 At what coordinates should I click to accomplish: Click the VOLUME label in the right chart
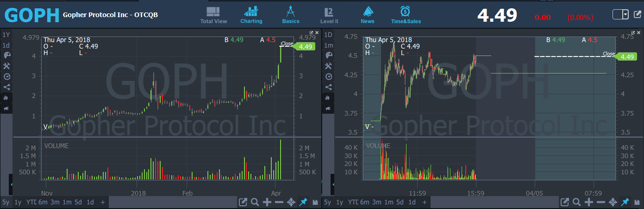(x=378, y=146)
